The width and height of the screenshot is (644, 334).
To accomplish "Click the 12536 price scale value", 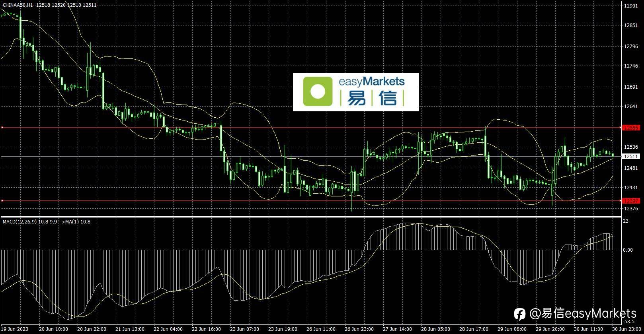I will click(x=631, y=147).
